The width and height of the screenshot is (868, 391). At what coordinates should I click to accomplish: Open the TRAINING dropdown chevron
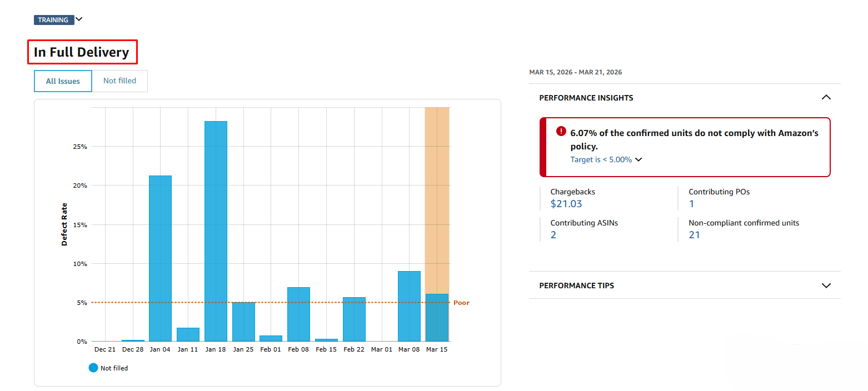(78, 19)
